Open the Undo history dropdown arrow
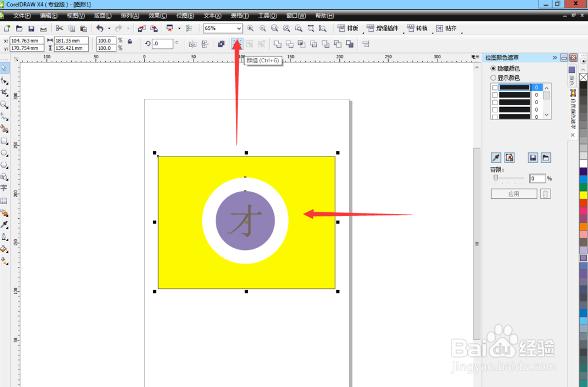 coord(109,28)
